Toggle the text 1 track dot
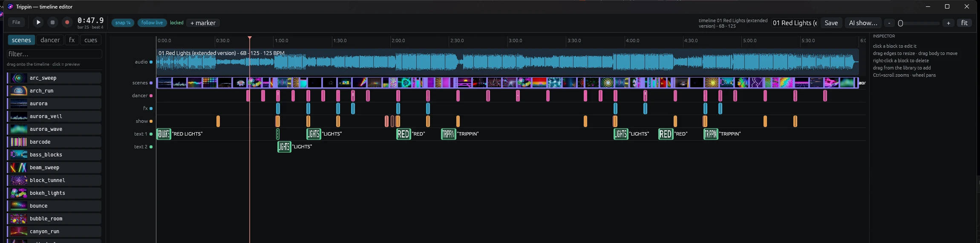The height and width of the screenshot is (243, 980). [151, 134]
